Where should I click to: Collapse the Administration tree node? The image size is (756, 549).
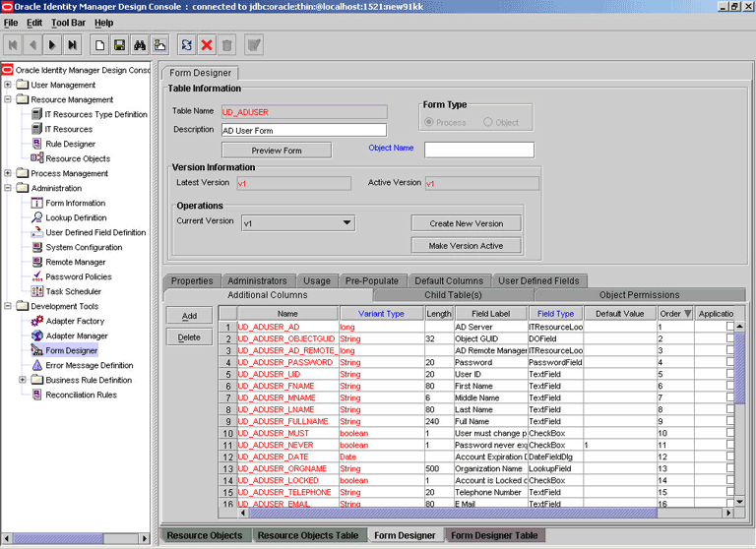click(x=8, y=188)
